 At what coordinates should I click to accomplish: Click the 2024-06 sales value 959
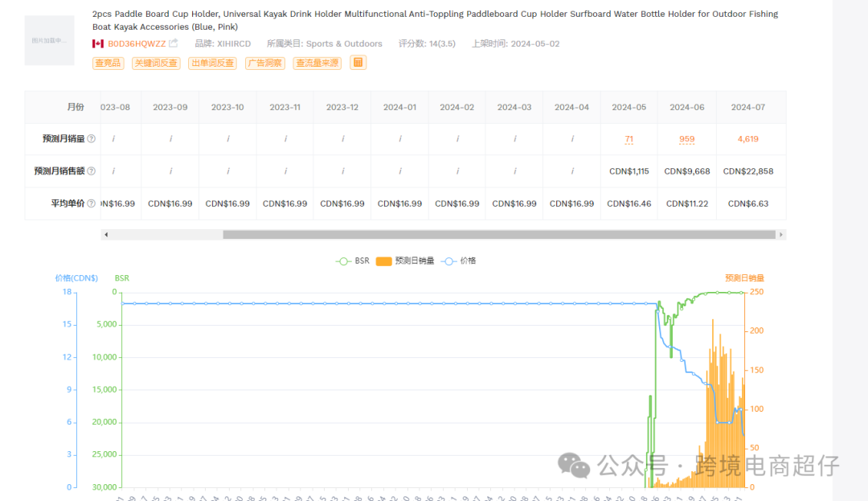(687, 139)
